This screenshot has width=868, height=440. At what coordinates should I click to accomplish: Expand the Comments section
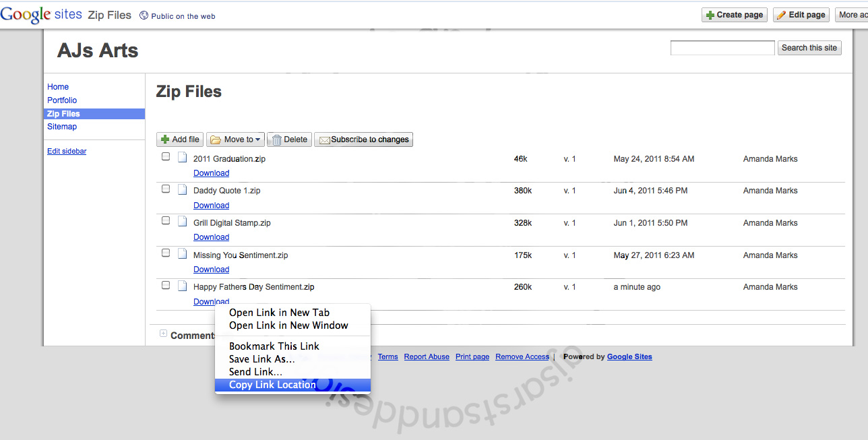(x=163, y=334)
